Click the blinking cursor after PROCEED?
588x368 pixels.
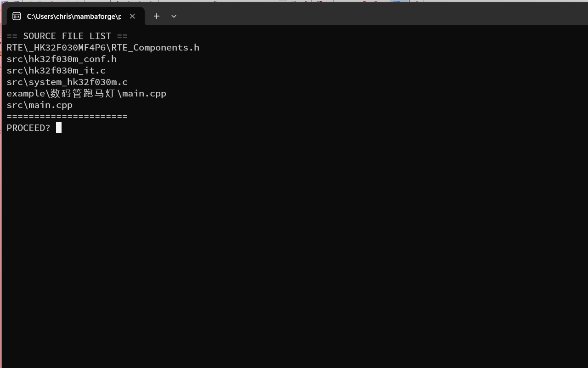click(59, 128)
